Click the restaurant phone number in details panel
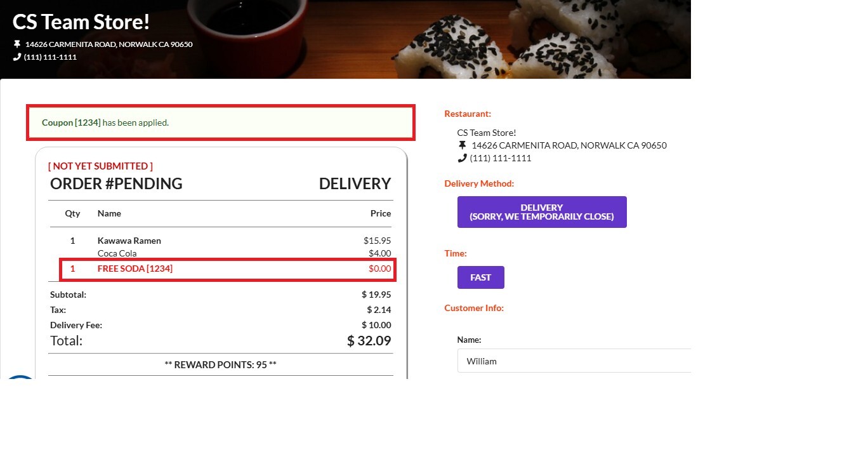 pos(501,158)
